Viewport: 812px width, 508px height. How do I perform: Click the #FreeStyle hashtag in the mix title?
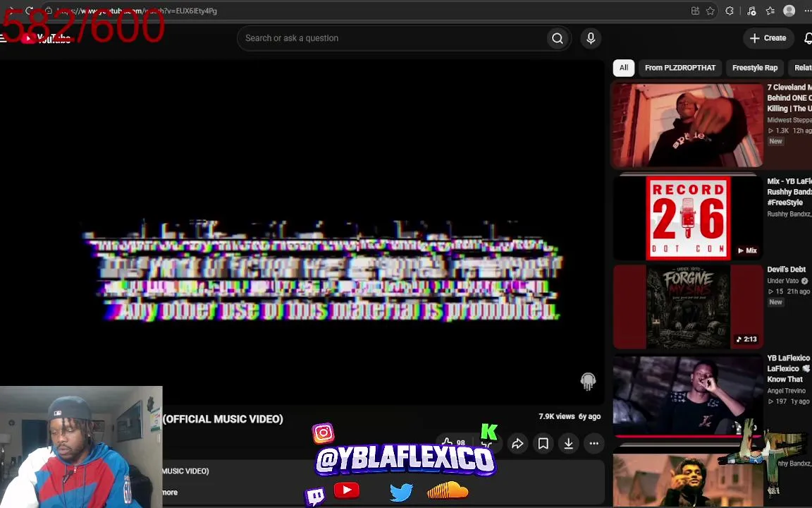(x=785, y=202)
